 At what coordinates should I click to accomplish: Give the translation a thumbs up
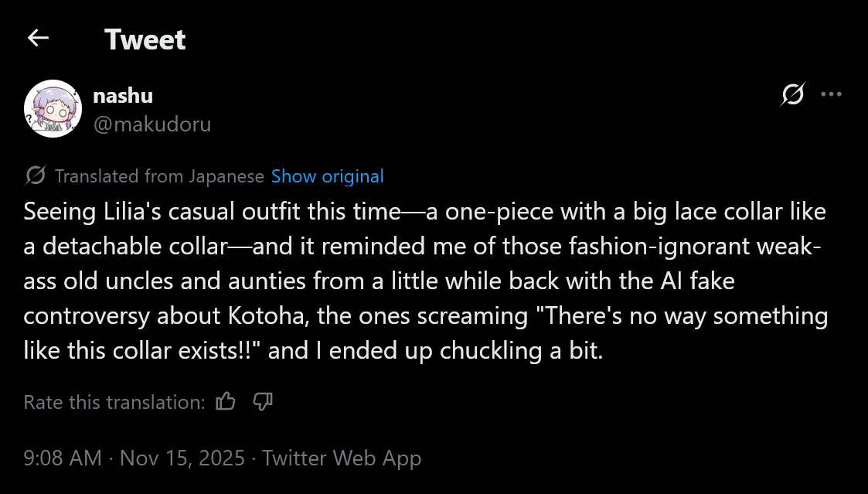click(x=226, y=401)
